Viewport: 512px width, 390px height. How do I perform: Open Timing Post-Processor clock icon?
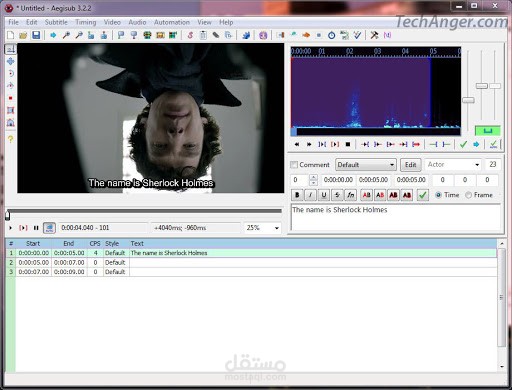point(332,35)
